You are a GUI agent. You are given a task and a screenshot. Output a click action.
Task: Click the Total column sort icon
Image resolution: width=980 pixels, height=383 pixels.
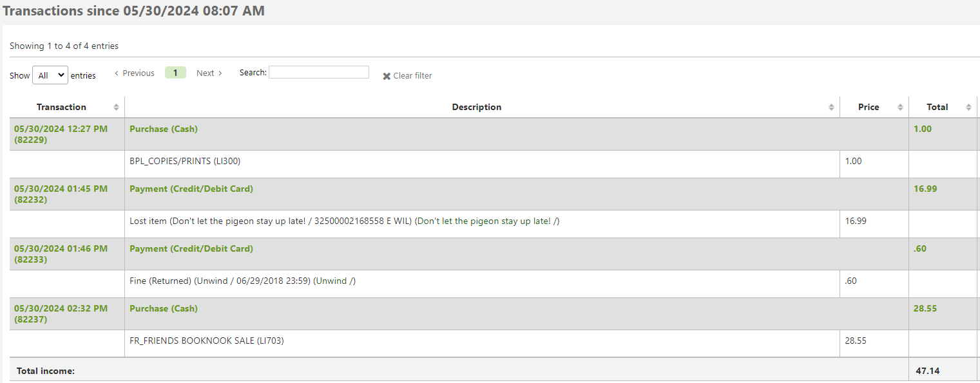click(968, 107)
